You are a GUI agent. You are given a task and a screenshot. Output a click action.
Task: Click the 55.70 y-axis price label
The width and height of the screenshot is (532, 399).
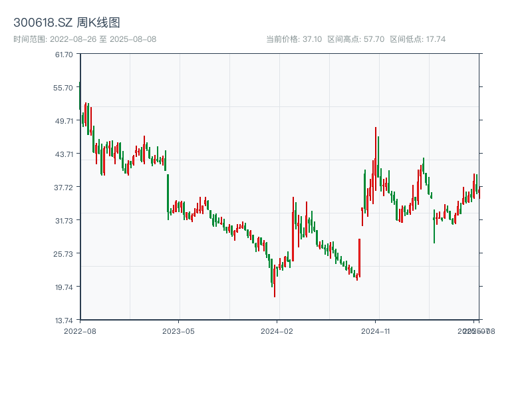tap(65, 88)
